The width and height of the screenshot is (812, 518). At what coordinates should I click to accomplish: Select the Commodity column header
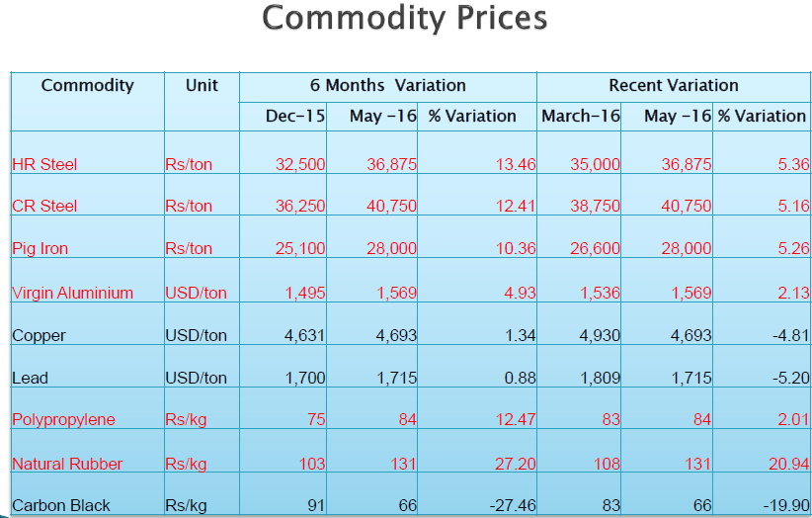87,85
